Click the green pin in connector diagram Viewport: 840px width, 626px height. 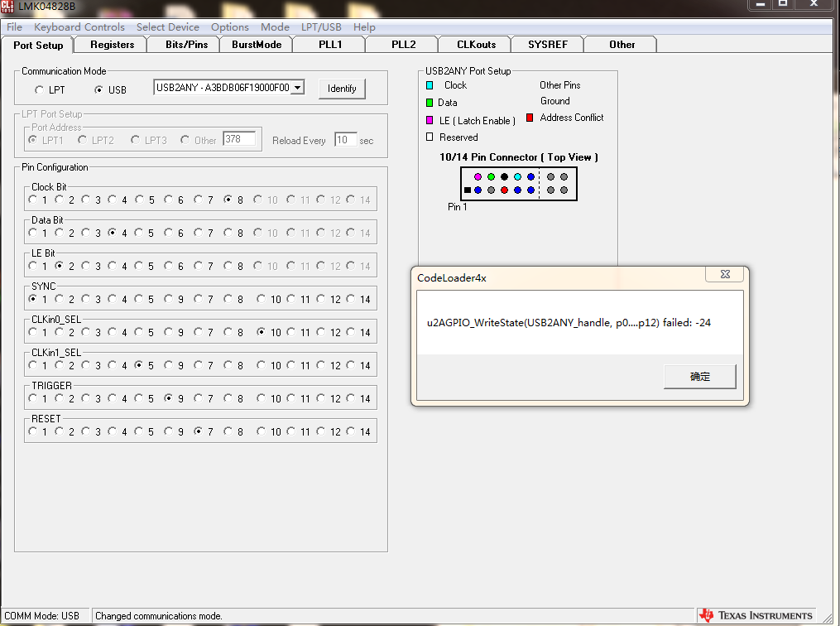point(492,176)
